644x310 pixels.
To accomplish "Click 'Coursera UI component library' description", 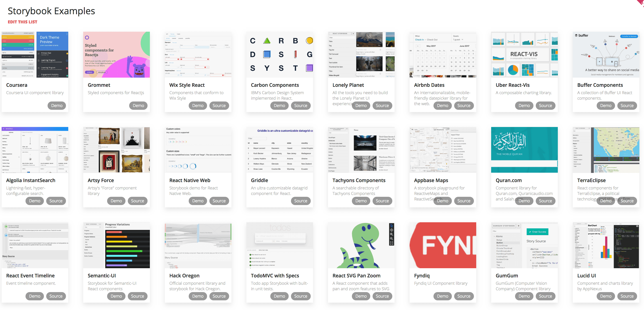I will (x=35, y=93).
